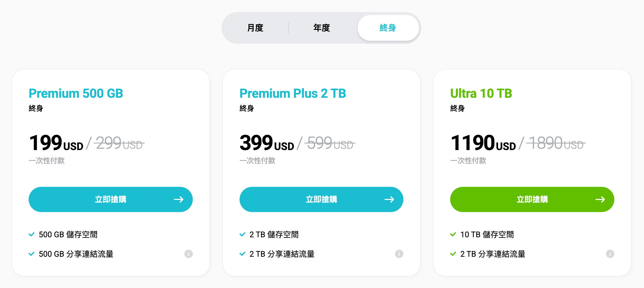Screen dimensions: 644x288
Task: Click the checkmark beside 500 GB 分享連結流量
Action: (x=31, y=254)
